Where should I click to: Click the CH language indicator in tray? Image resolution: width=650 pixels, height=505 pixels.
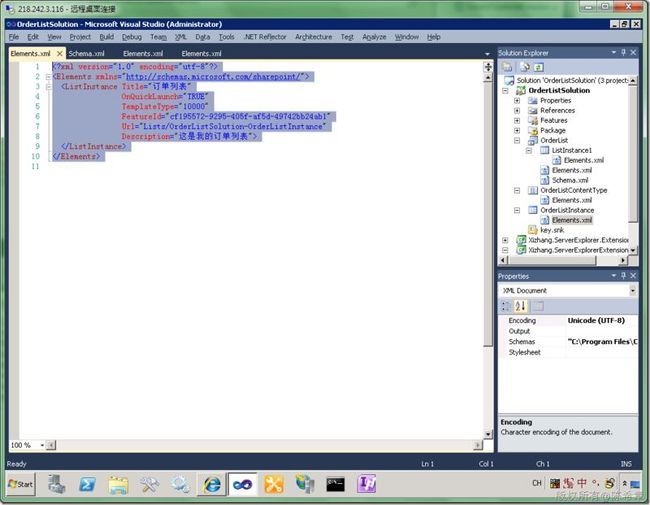point(536,483)
